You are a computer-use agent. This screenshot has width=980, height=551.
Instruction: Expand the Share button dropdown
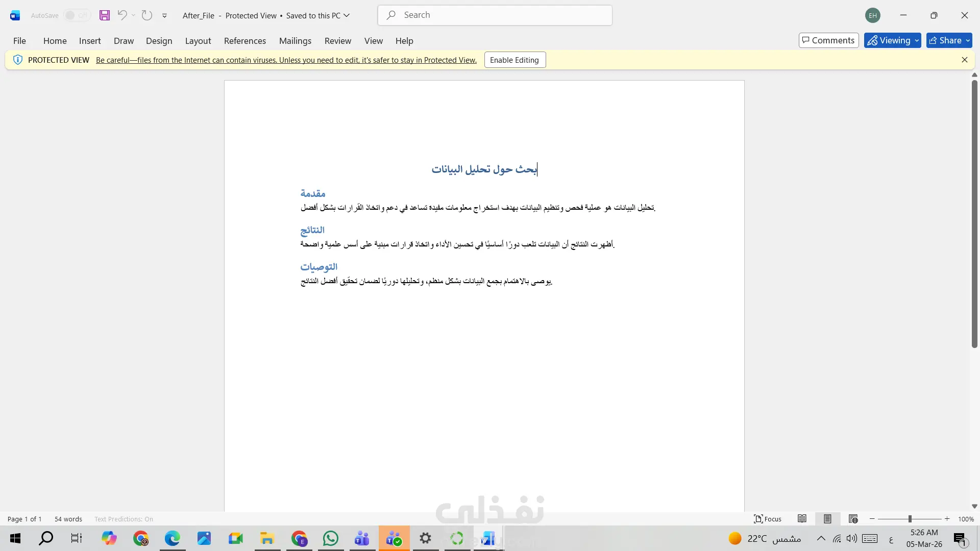coord(968,40)
